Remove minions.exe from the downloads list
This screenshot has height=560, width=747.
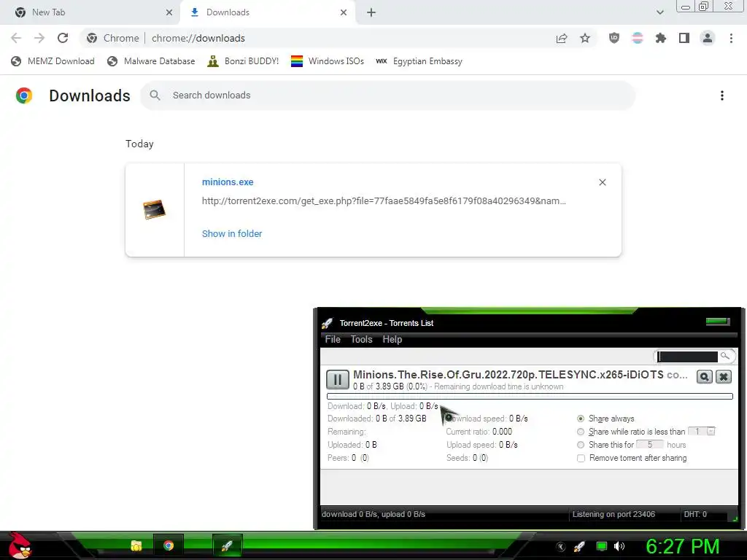602,182
